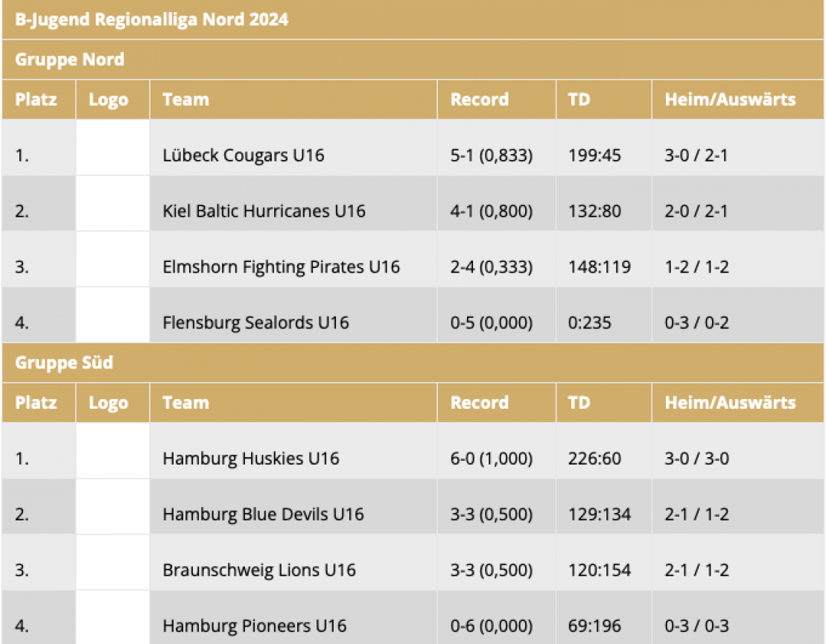
Task: Click the Platz column header in Gruppe Nord
Action: coord(36,100)
